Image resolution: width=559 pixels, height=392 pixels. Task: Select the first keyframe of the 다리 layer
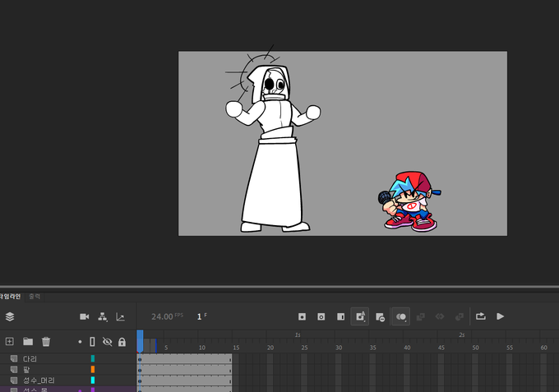[140, 359]
